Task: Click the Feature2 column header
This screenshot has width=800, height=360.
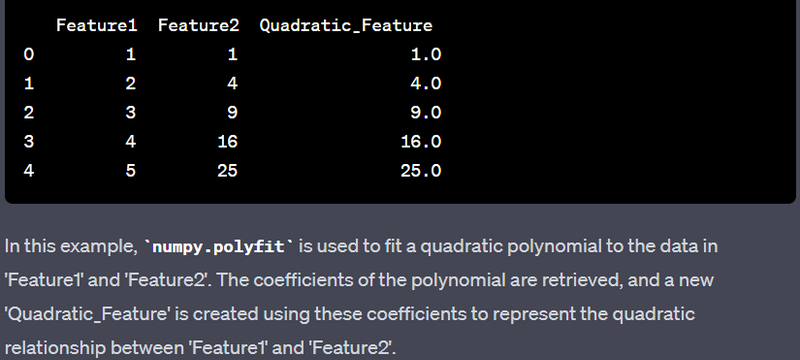Action: click(x=198, y=25)
